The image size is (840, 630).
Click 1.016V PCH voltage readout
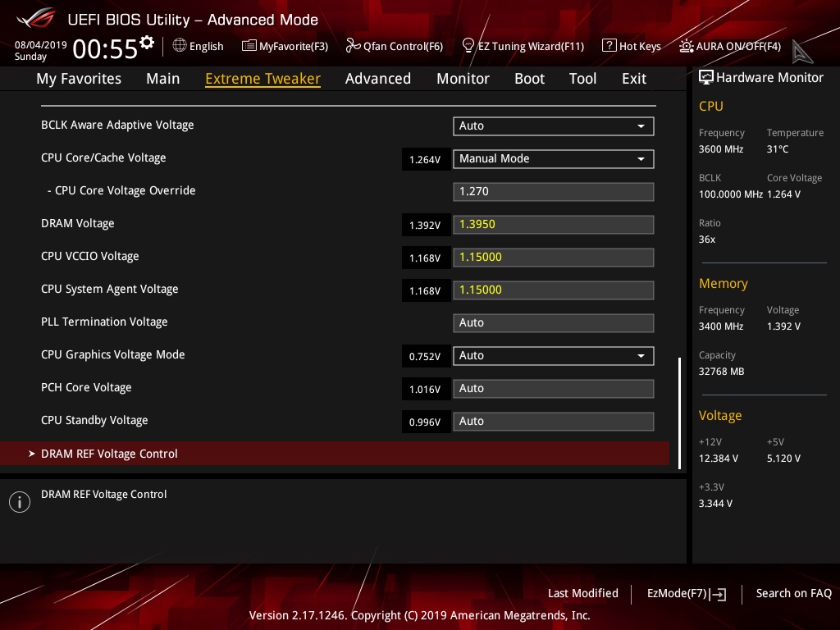coord(425,390)
